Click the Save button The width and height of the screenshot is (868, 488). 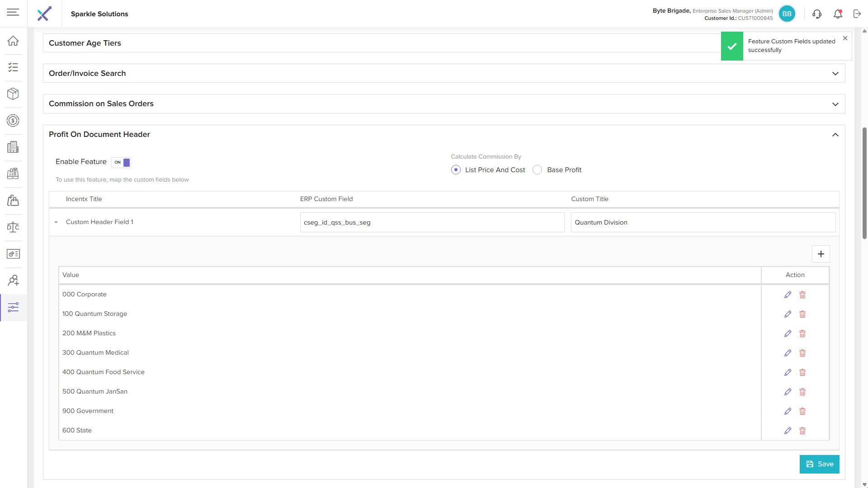(819, 464)
